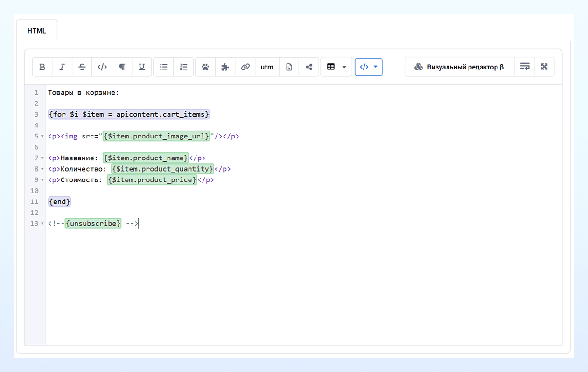Insert numbered list

point(183,67)
